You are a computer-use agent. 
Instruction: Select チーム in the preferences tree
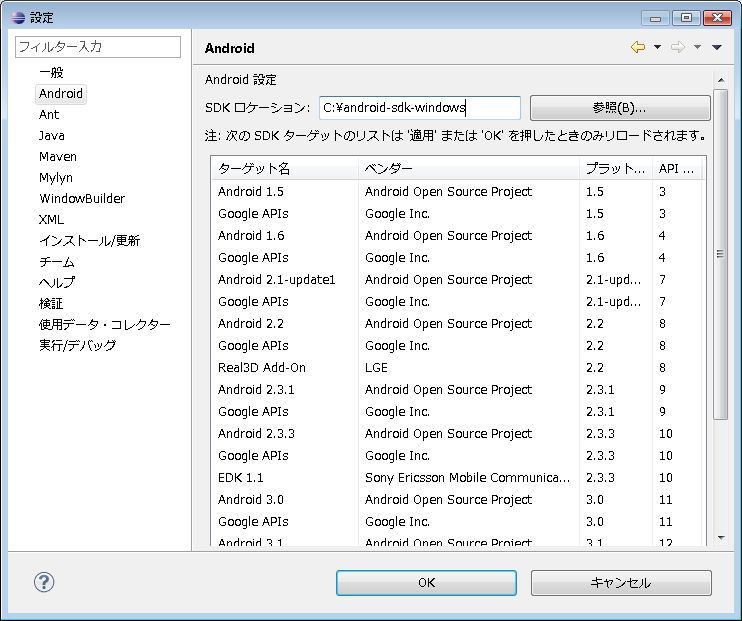[57, 262]
